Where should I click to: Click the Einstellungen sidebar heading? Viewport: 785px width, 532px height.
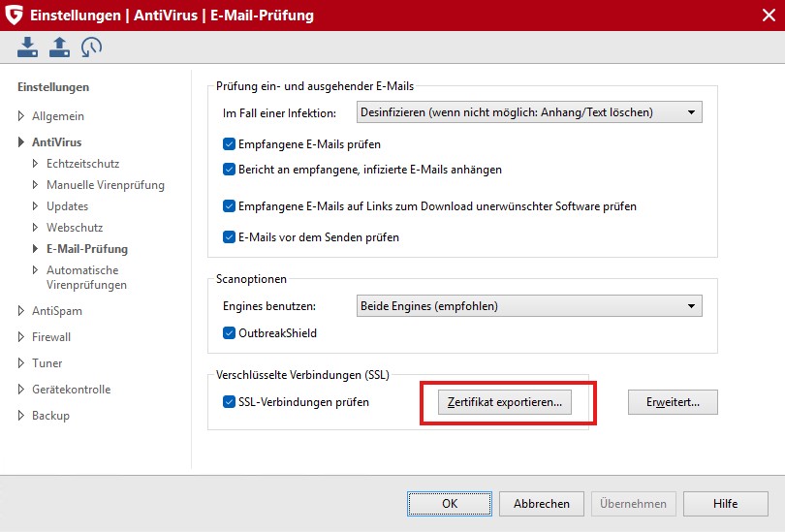53,87
